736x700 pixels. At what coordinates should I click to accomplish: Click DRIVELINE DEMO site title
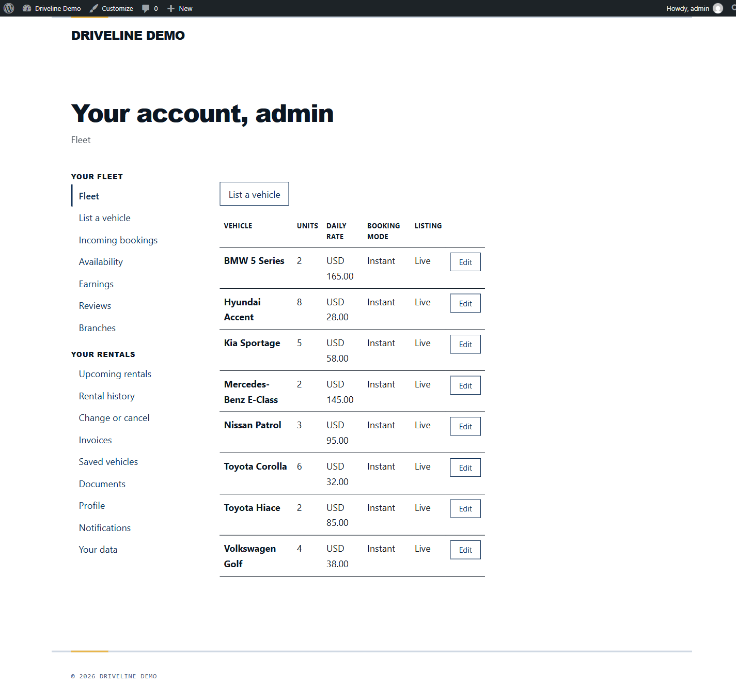click(x=128, y=36)
